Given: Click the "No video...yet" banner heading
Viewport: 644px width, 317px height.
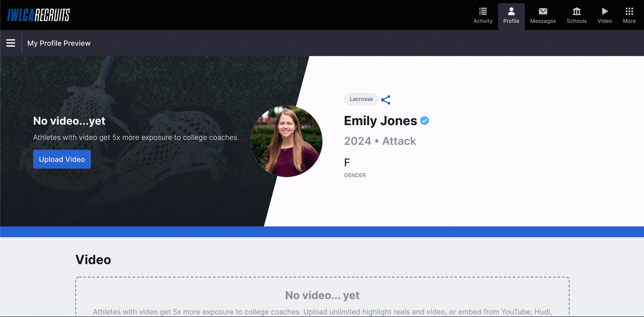Looking at the screenshot, I should click(69, 121).
